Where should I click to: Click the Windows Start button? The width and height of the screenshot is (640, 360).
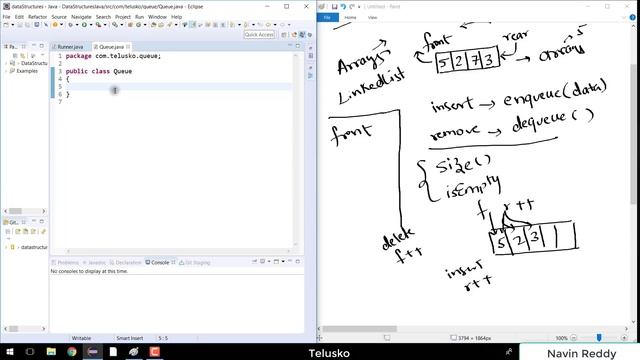coord(10,352)
